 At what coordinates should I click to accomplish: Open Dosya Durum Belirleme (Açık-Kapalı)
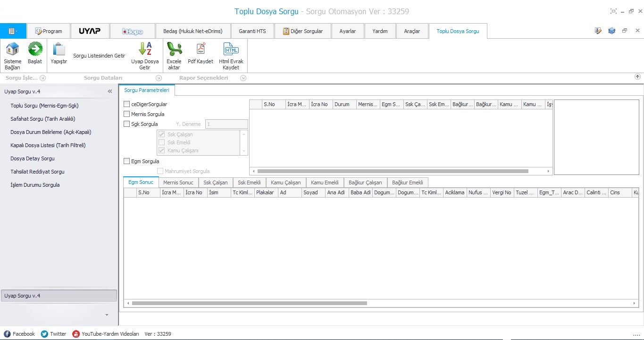click(x=51, y=132)
